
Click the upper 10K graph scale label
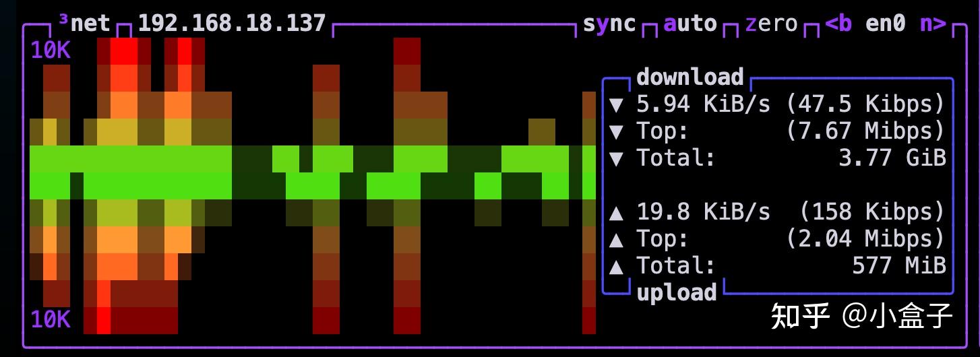(51, 51)
